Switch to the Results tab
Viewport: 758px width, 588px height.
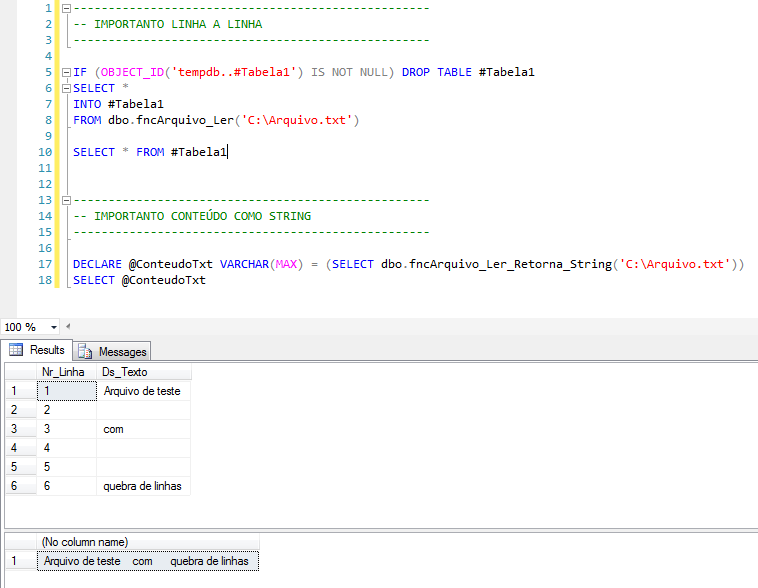[x=37, y=350]
